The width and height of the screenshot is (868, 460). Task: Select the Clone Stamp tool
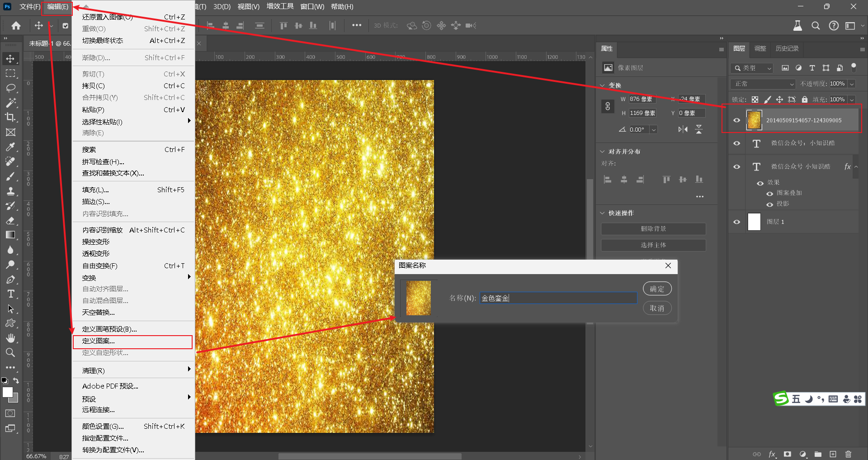pyautogui.click(x=10, y=191)
